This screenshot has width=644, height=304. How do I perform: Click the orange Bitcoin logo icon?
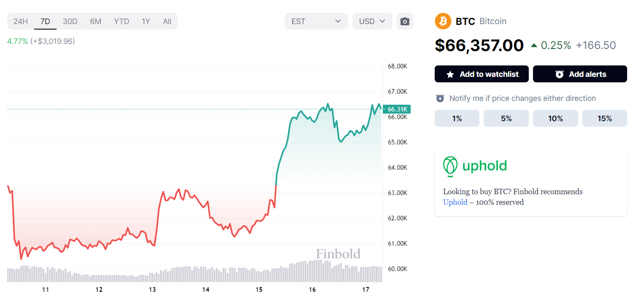click(x=443, y=21)
